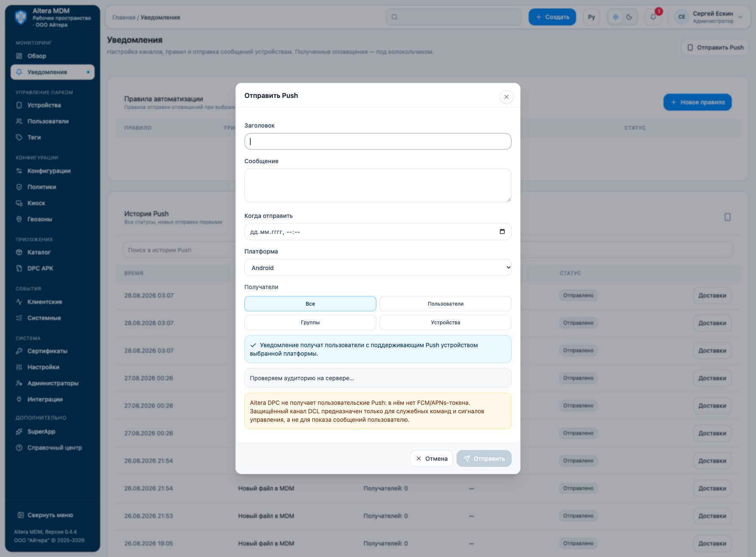Viewport: 756px width, 557px height.
Task: Click Отправить Push button top right
Action: click(715, 47)
